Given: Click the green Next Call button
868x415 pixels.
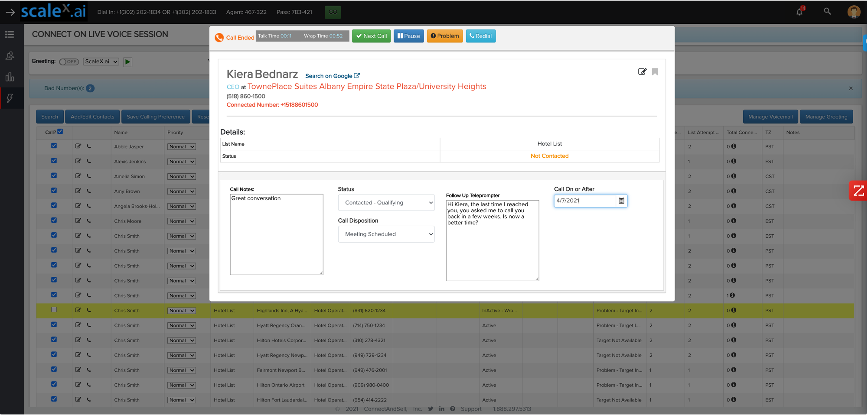Looking at the screenshot, I should (x=372, y=36).
